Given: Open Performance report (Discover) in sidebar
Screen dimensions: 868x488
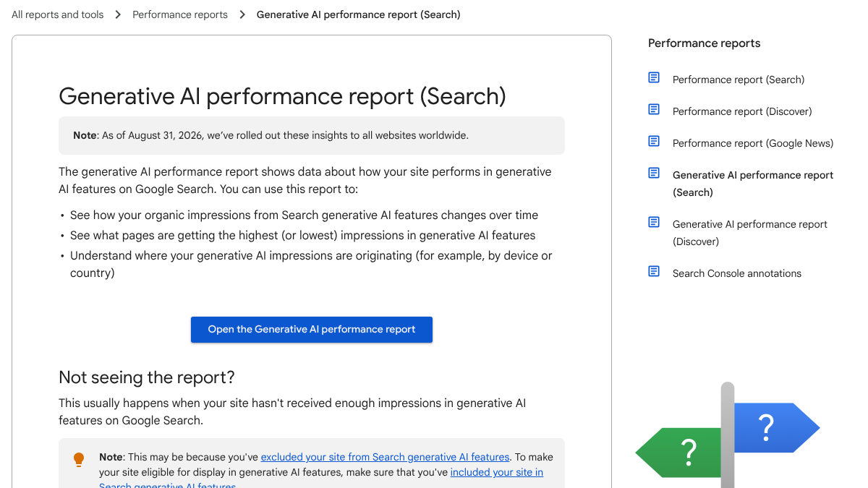Looking at the screenshot, I should pyautogui.click(x=742, y=111).
